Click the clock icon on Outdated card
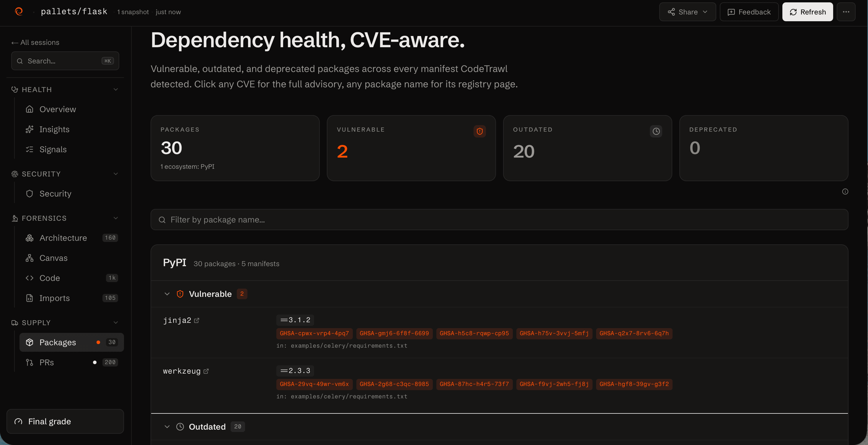Image resolution: width=868 pixels, height=445 pixels. click(x=656, y=131)
